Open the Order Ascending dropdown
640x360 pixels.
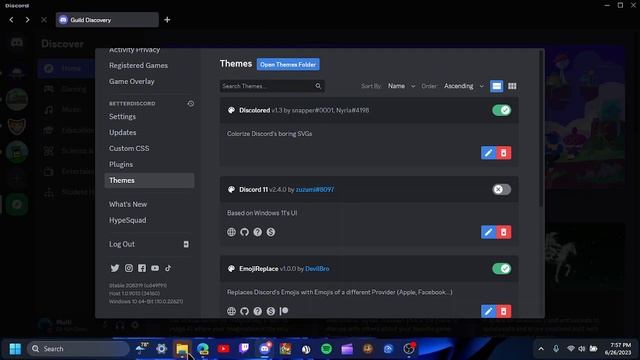tap(464, 86)
